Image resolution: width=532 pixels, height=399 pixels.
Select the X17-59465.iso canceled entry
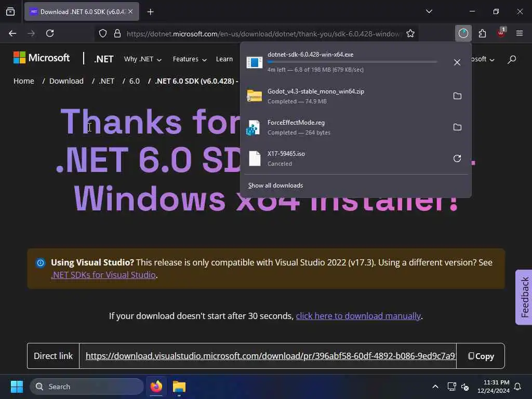(344, 158)
